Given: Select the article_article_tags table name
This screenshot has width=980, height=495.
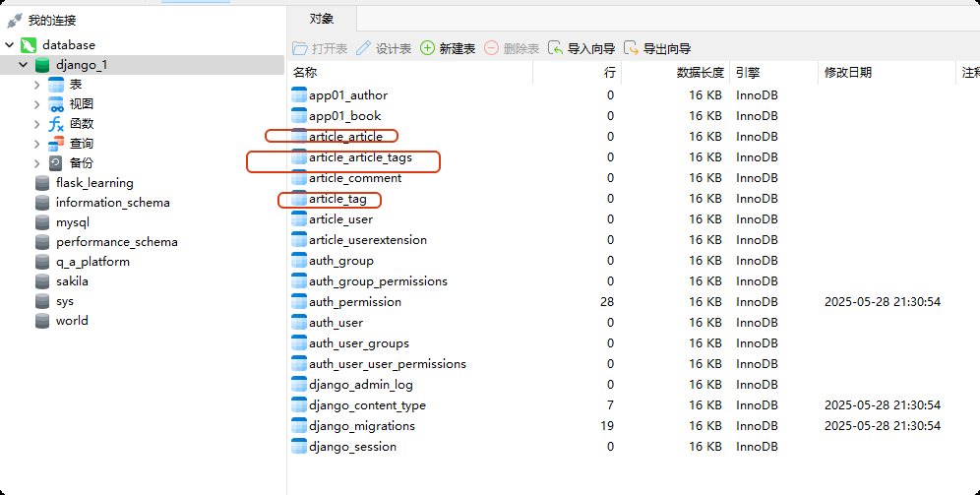Looking at the screenshot, I should click(361, 157).
